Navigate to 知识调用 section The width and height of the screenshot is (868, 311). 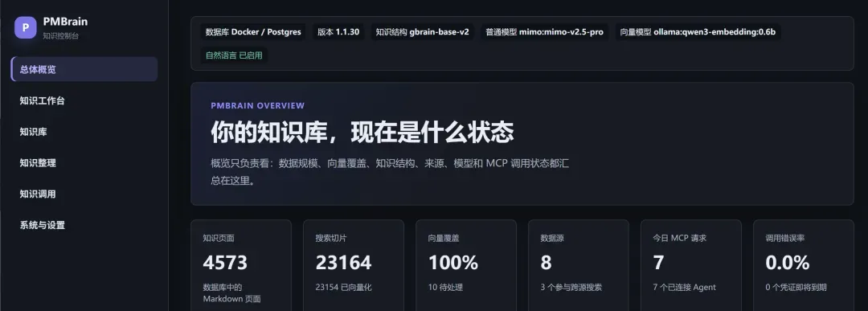point(84,194)
